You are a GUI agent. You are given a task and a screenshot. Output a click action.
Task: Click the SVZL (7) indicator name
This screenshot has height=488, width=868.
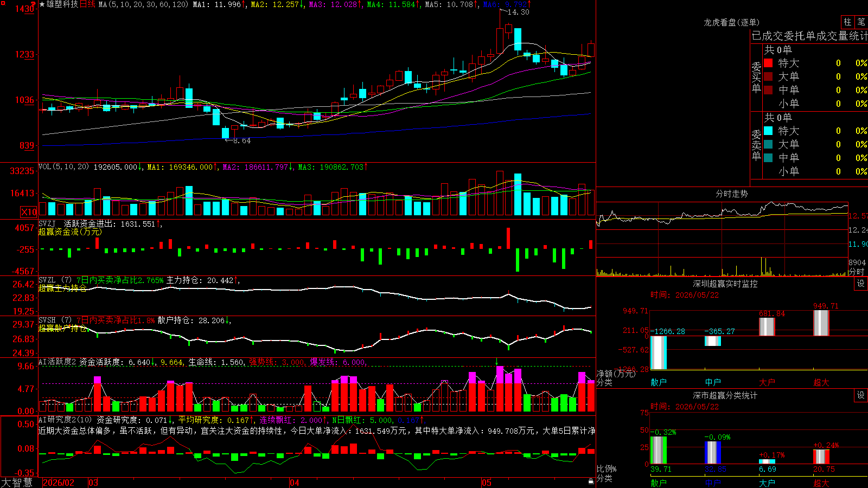click(55, 280)
